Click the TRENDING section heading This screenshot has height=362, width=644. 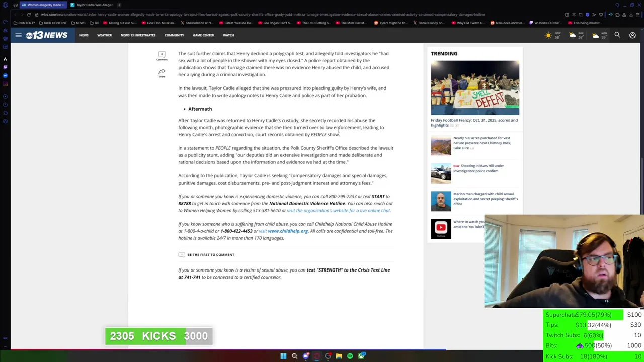[x=444, y=53]
